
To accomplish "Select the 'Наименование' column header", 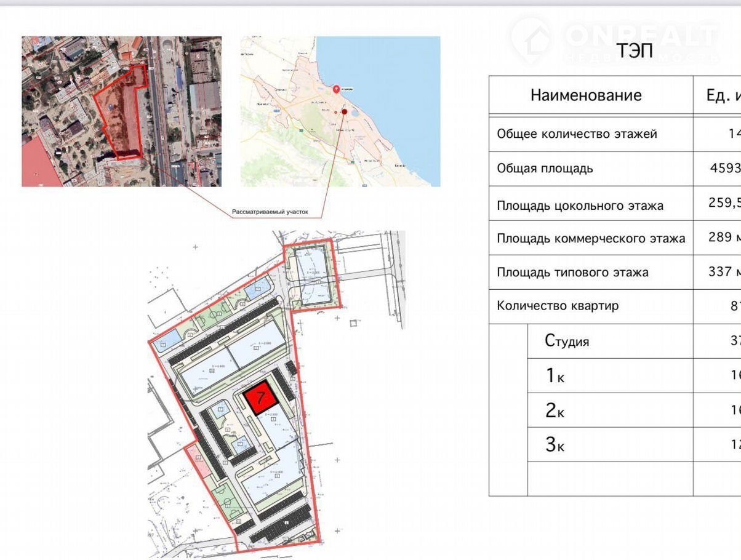I will tap(586, 95).
